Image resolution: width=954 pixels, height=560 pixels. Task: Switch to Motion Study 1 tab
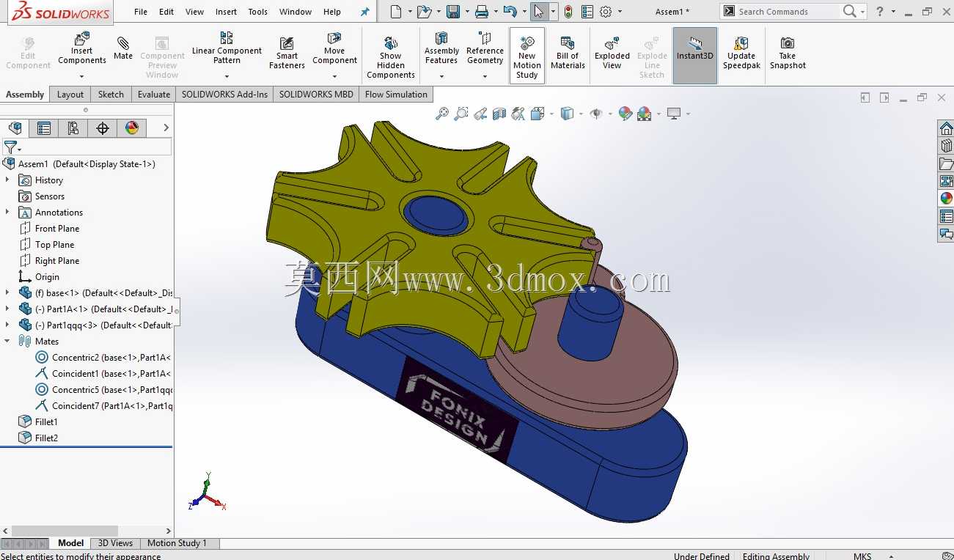point(177,543)
